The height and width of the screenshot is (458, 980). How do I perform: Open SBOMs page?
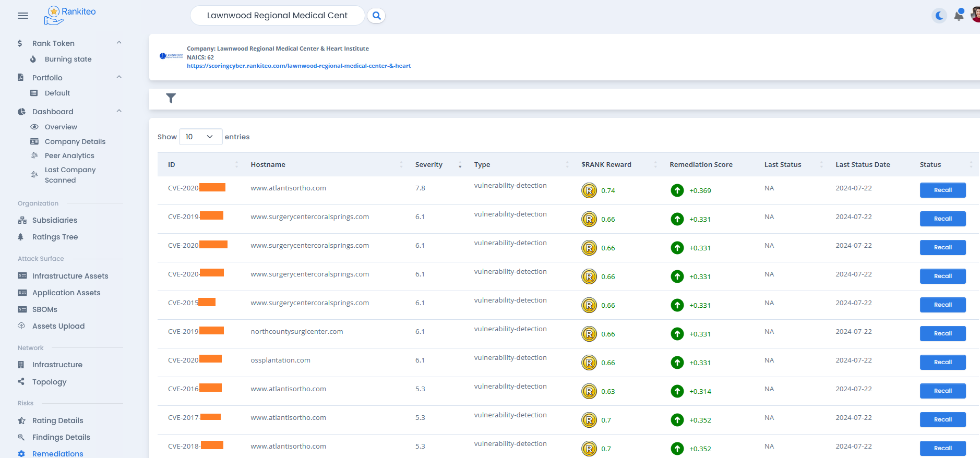pyautogui.click(x=45, y=309)
